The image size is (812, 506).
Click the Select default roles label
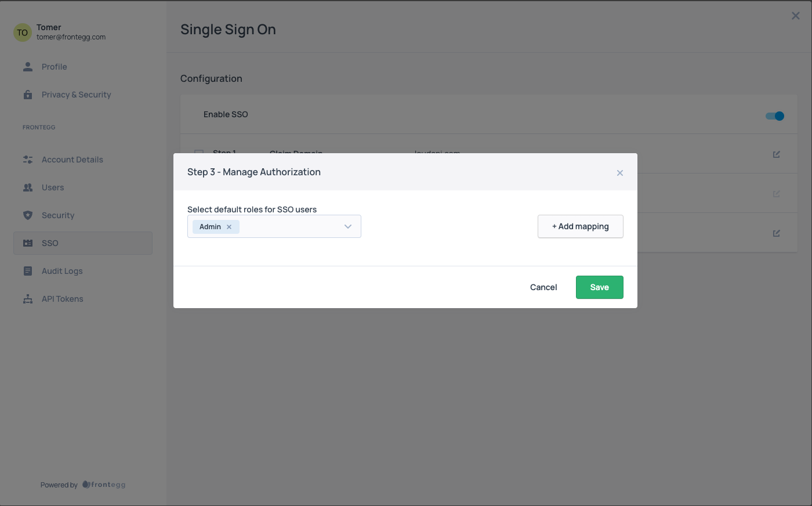[252, 209]
